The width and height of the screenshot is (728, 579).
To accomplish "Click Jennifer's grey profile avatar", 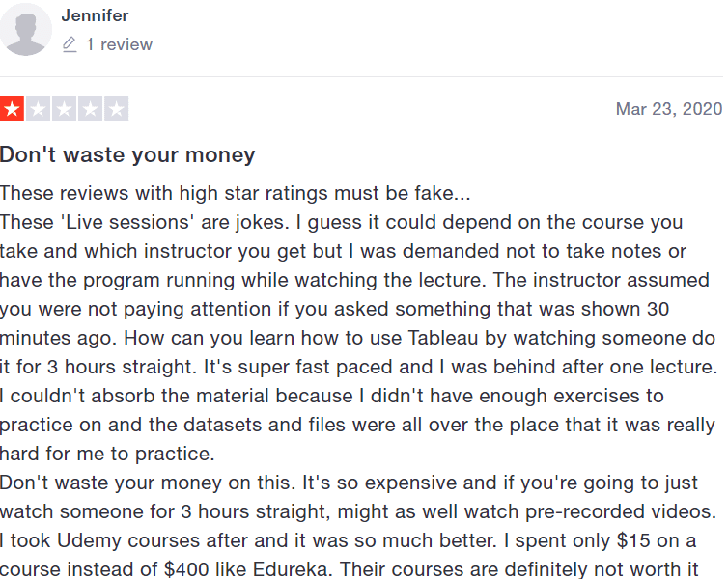I will tap(25, 29).
